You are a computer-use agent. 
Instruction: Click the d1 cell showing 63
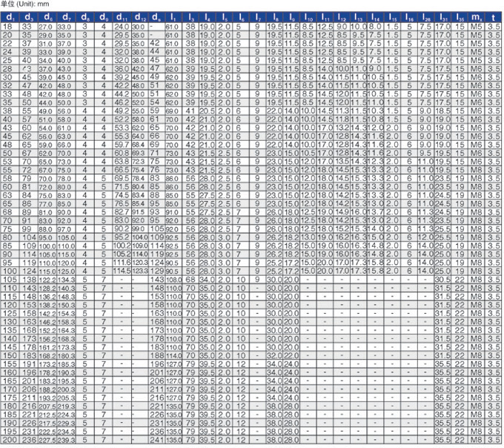[x=8, y=195]
